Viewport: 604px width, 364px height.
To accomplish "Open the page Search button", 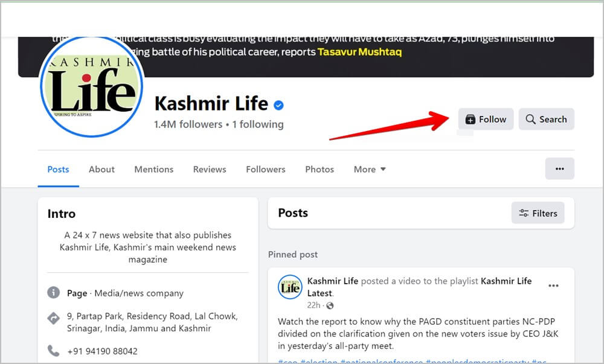I will click(546, 120).
